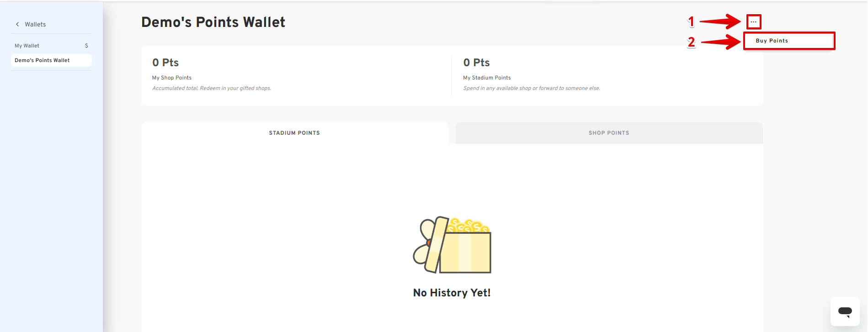Viewport: 868px width, 332px height.
Task: Open the three-dots more options menu
Action: click(x=753, y=22)
